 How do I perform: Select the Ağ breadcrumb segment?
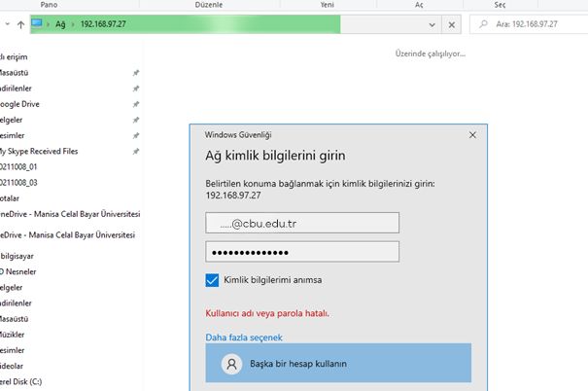(61, 24)
